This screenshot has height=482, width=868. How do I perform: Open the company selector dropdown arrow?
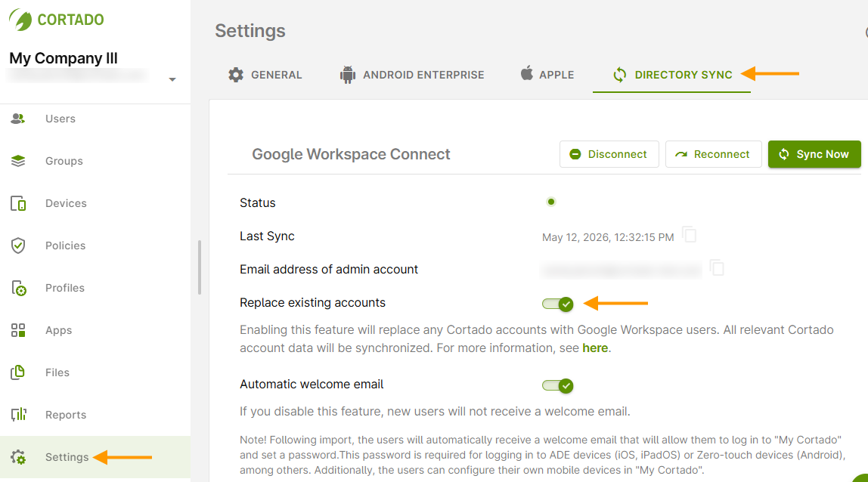pyautogui.click(x=172, y=79)
